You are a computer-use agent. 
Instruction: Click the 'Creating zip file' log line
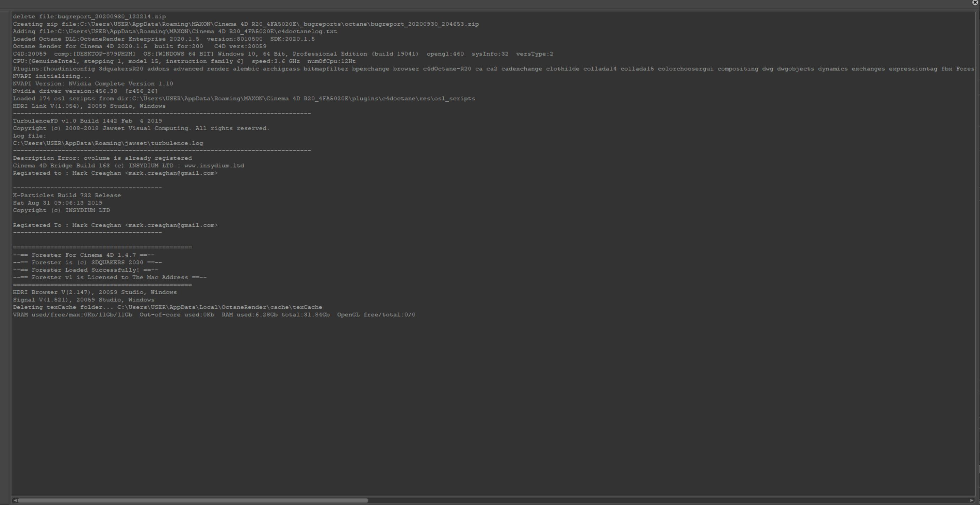click(x=245, y=24)
